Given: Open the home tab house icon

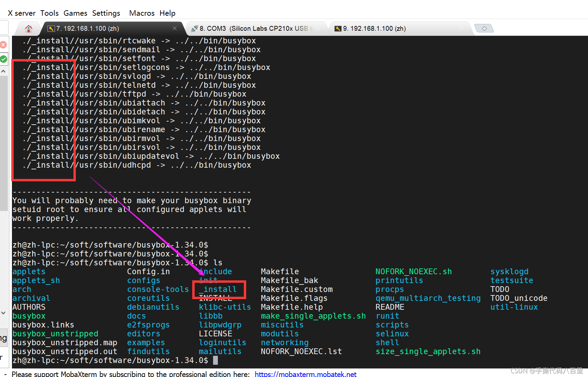Looking at the screenshot, I should coord(29,28).
